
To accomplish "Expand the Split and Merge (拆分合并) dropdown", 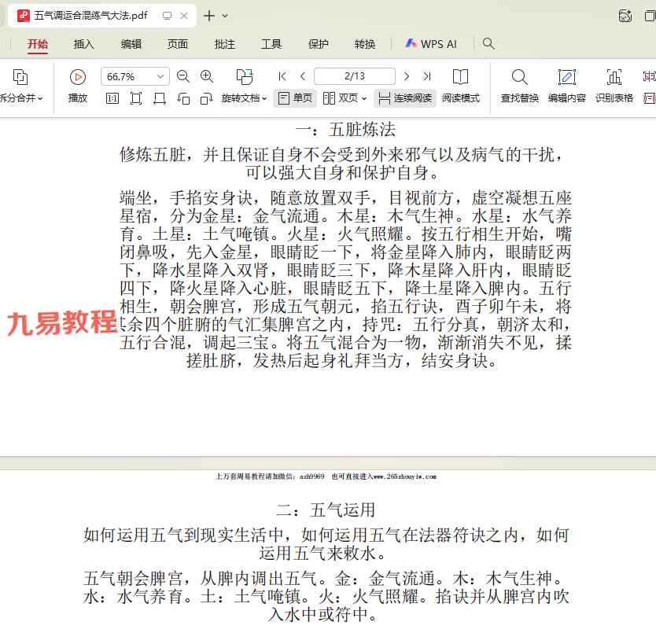I will [20, 98].
